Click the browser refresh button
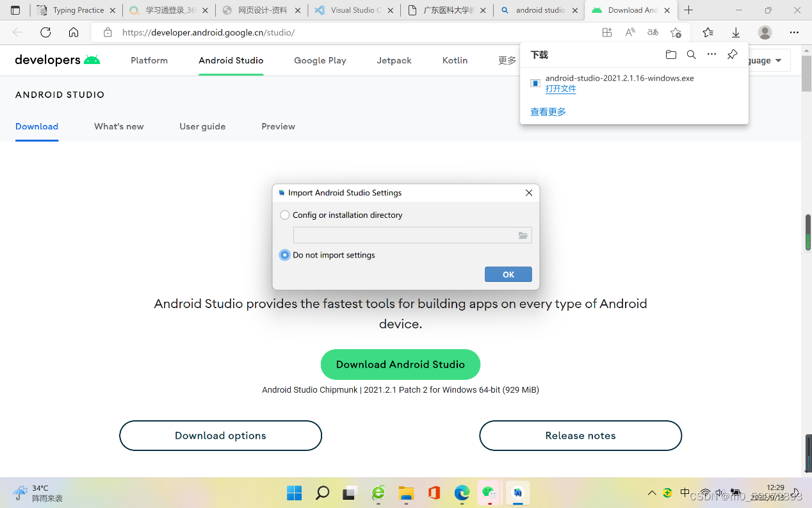This screenshot has height=508, width=812. click(45, 33)
